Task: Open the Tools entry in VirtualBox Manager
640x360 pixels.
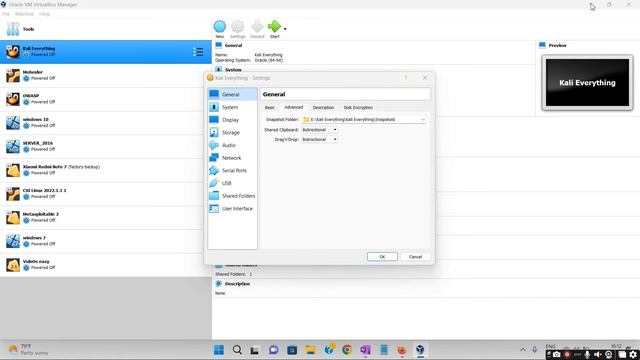Action: [106, 29]
